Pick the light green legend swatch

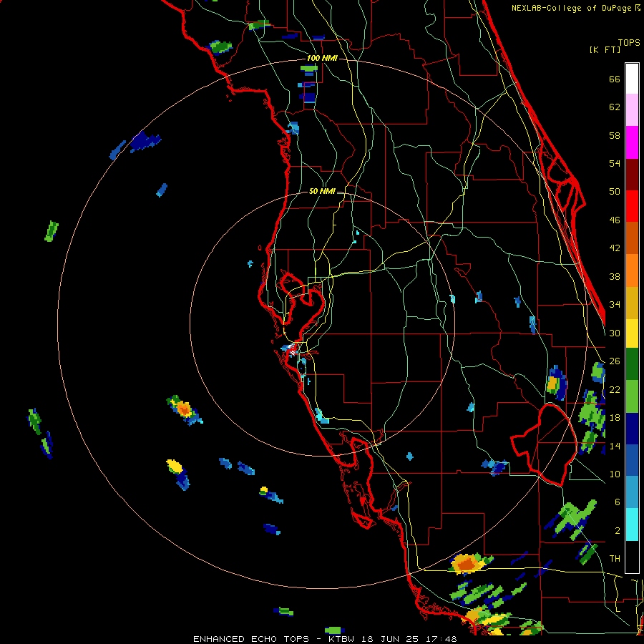click(632, 396)
